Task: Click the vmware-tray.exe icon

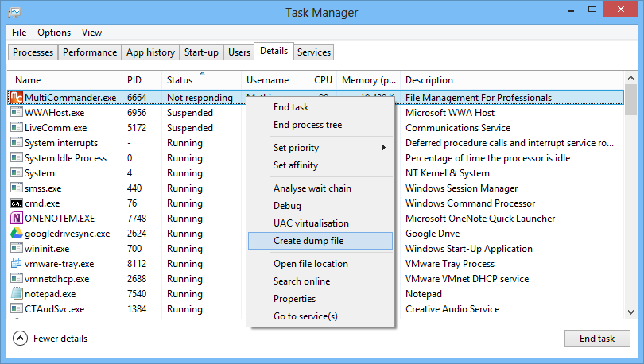Action: tap(17, 263)
